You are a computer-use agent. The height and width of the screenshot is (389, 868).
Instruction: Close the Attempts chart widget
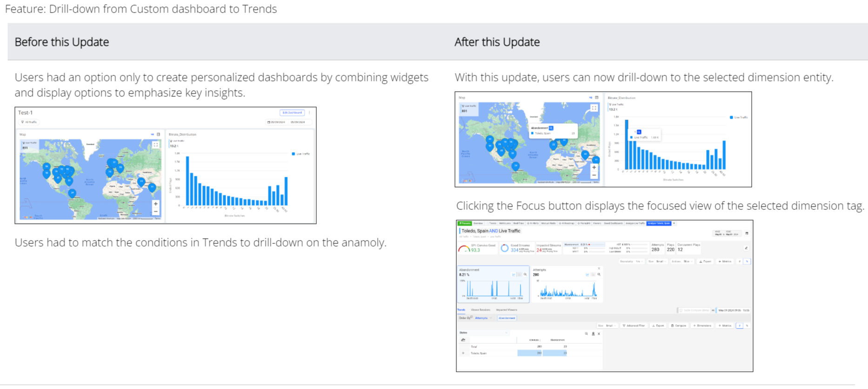[599, 268]
